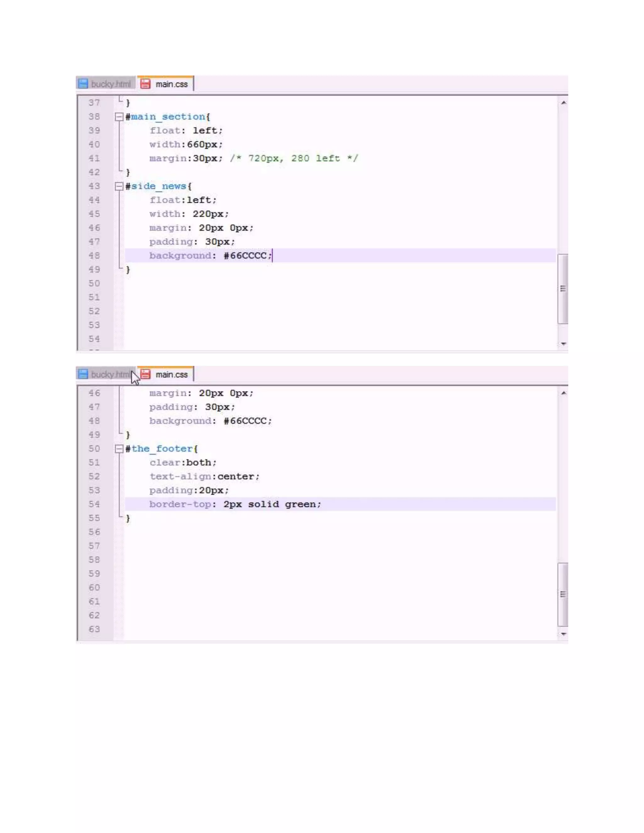
Task: Click line number 60 in gutter
Action: [x=94, y=588]
